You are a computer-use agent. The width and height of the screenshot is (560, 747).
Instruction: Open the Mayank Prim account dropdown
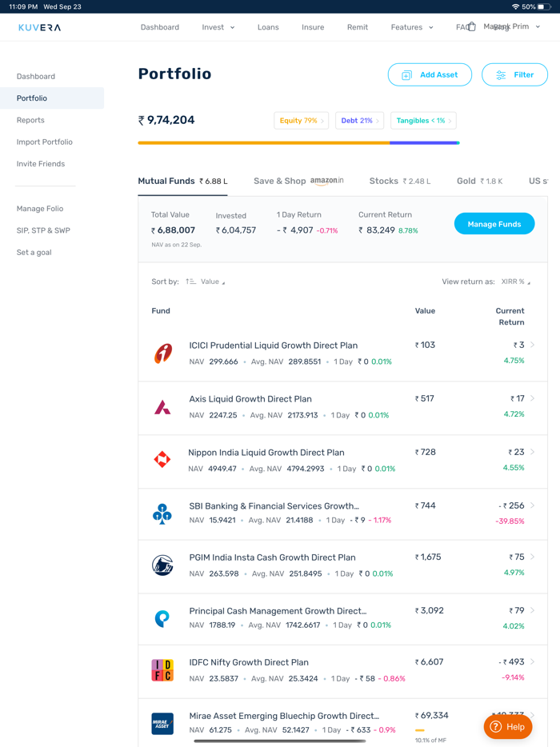[x=512, y=26]
